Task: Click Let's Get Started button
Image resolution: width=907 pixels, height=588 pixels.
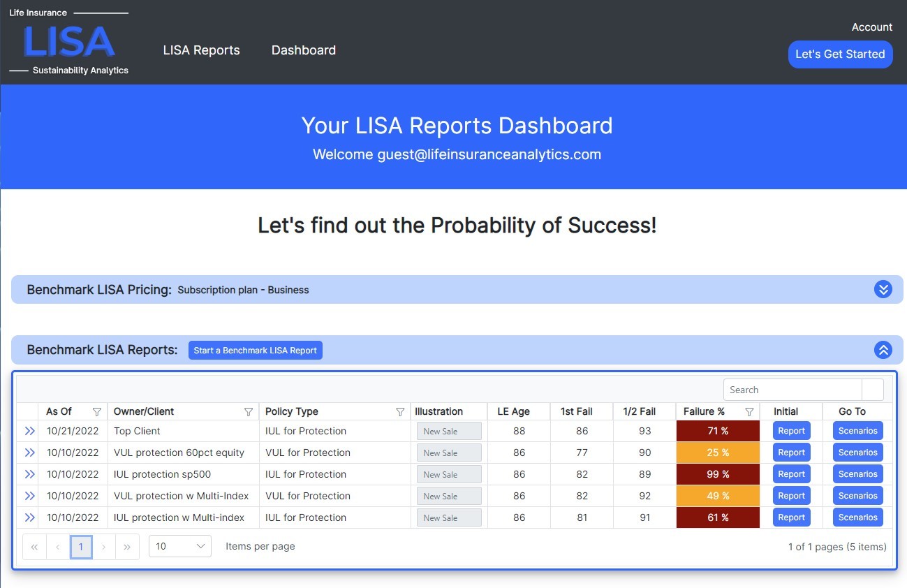Action: pos(840,54)
